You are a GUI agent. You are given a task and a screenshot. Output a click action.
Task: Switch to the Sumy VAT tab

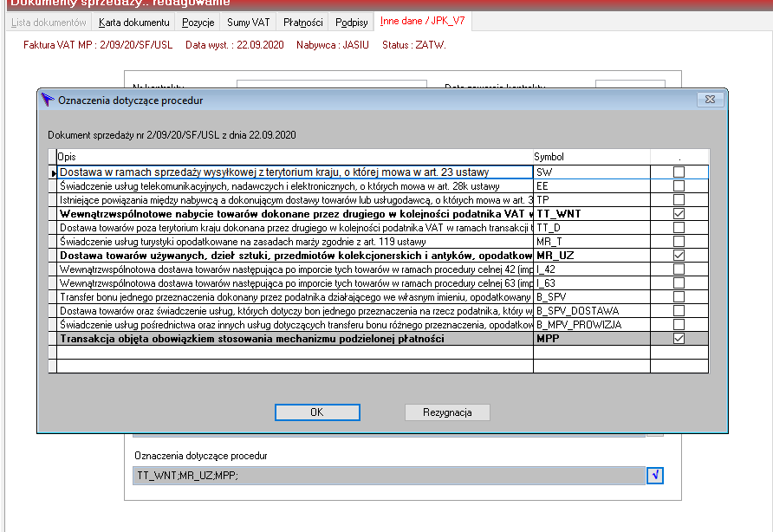tap(248, 23)
